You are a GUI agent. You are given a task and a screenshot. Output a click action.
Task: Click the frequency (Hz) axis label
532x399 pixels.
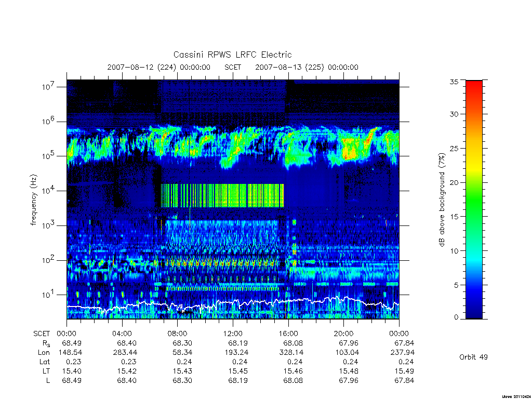click(33, 200)
